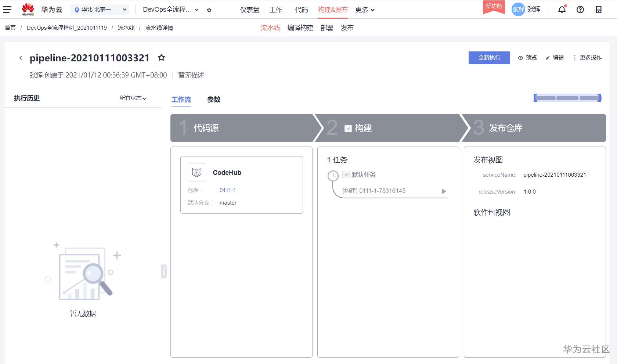Screen dimensions: 617x364
Task: Open the region selector 华北-北京一
Action: [x=100, y=10]
